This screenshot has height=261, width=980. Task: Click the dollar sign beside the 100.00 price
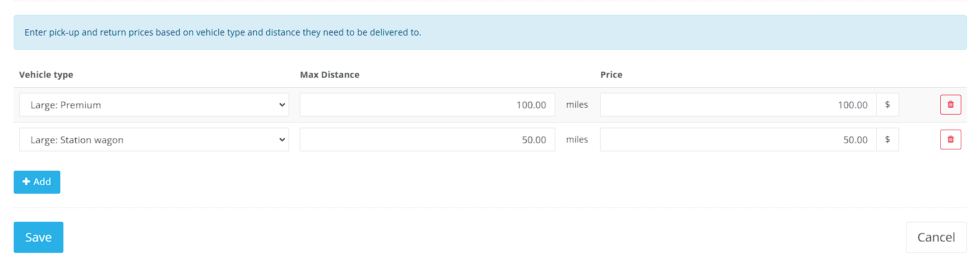[887, 105]
